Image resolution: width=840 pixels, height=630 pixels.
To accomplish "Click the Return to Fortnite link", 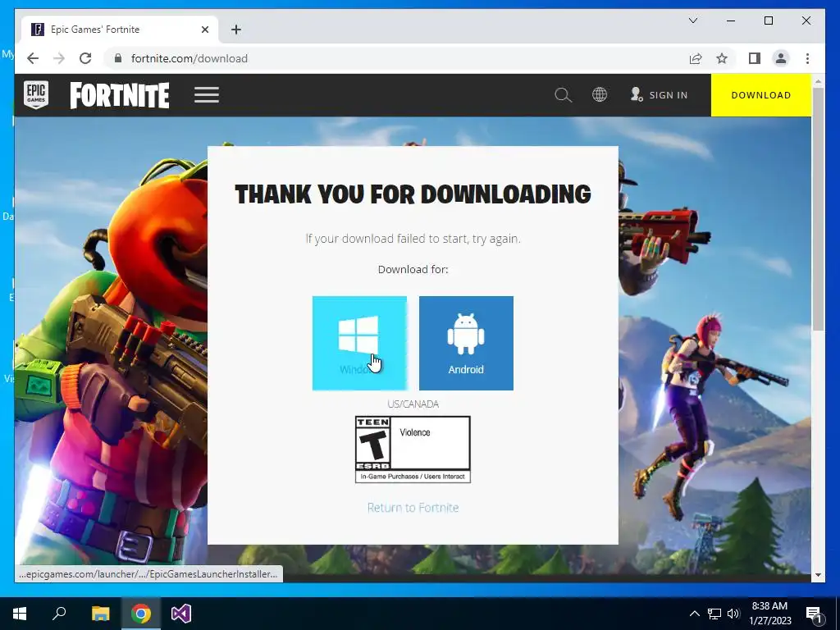I will (x=413, y=507).
